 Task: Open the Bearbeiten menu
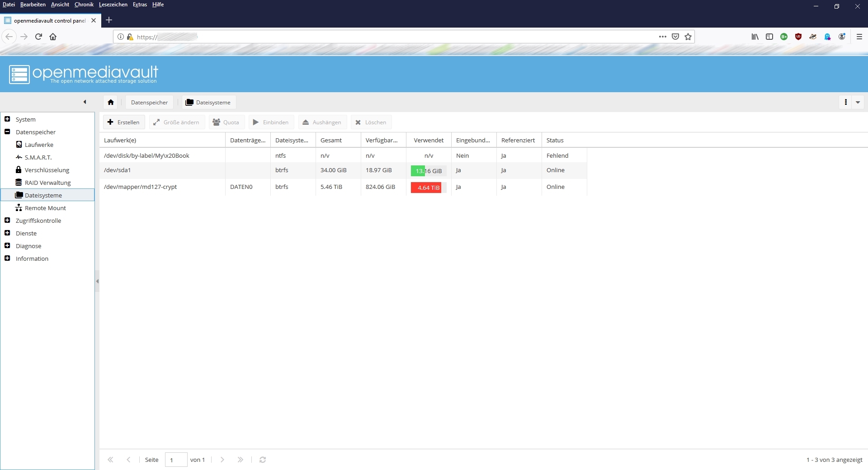(x=33, y=5)
